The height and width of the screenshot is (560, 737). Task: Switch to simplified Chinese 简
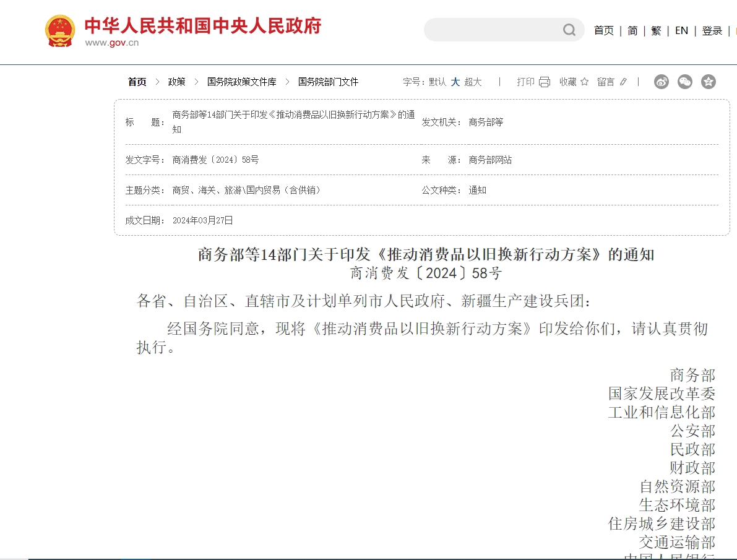click(632, 30)
